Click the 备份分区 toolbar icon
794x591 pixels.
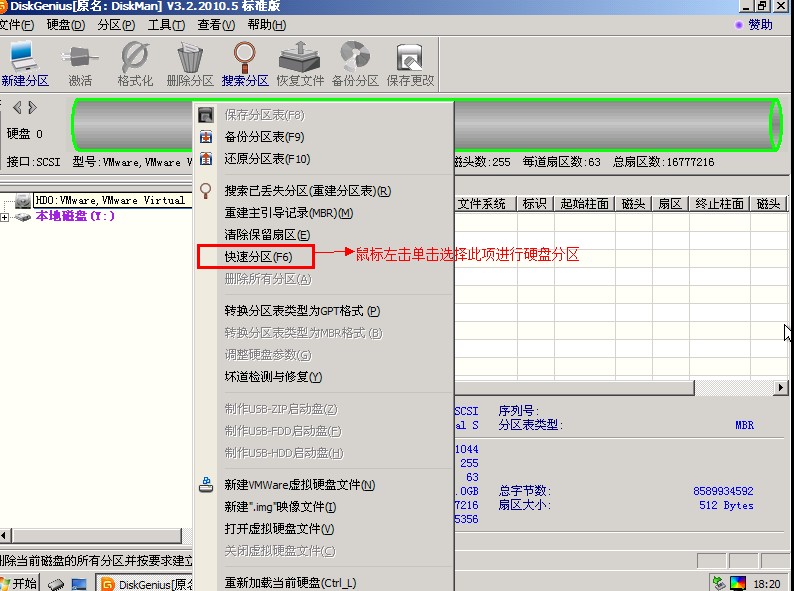tap(355, 64)
